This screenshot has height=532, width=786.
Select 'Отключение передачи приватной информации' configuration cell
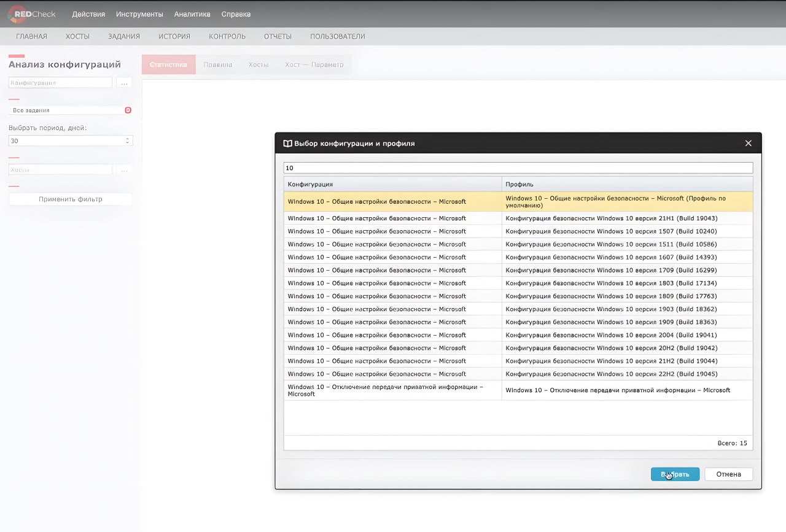pos(392,390)
